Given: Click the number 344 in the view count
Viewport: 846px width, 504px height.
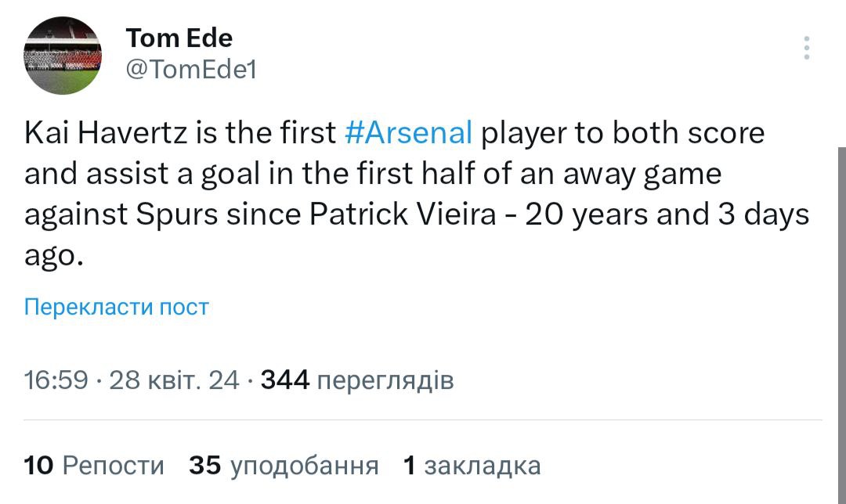Looking at the screenshot, I should click(x=285, y=381).
